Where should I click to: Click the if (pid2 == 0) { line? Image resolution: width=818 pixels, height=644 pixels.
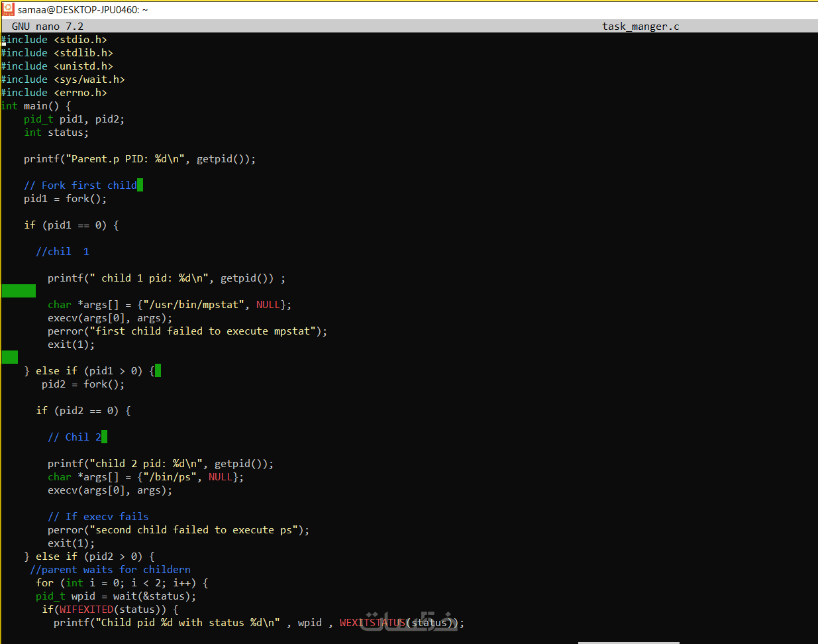click(x=83, y=411)
